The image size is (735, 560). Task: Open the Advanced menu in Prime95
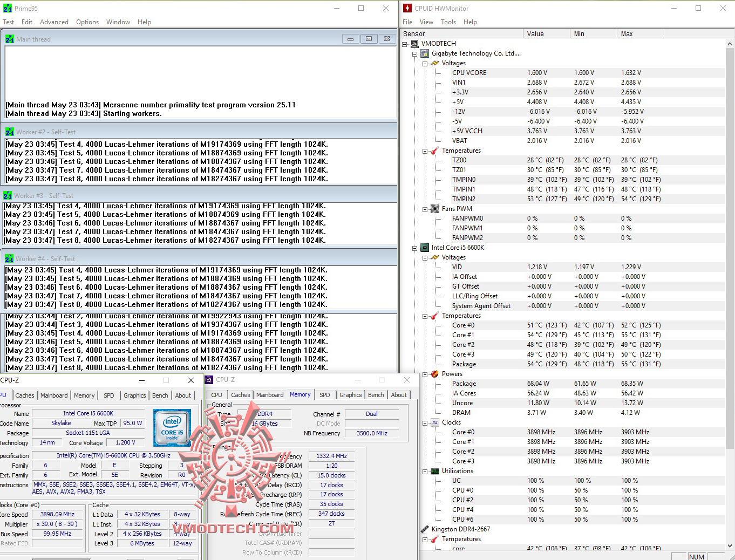(54, 22)
